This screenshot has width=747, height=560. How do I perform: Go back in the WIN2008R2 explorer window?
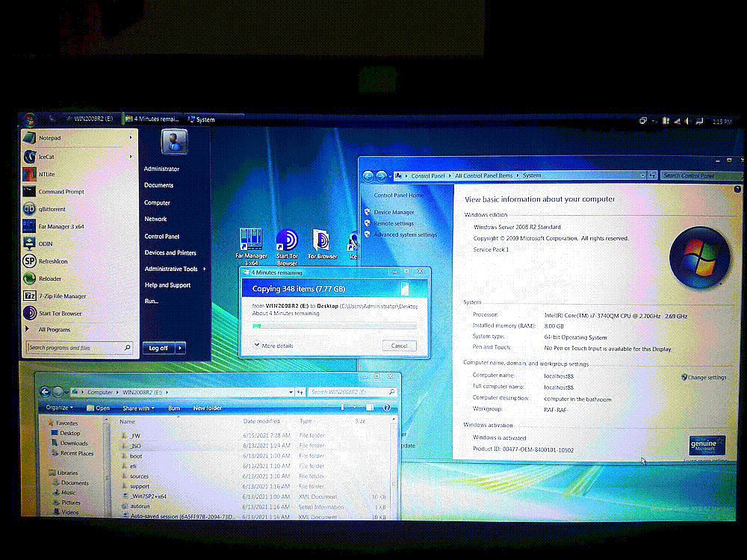45,392
